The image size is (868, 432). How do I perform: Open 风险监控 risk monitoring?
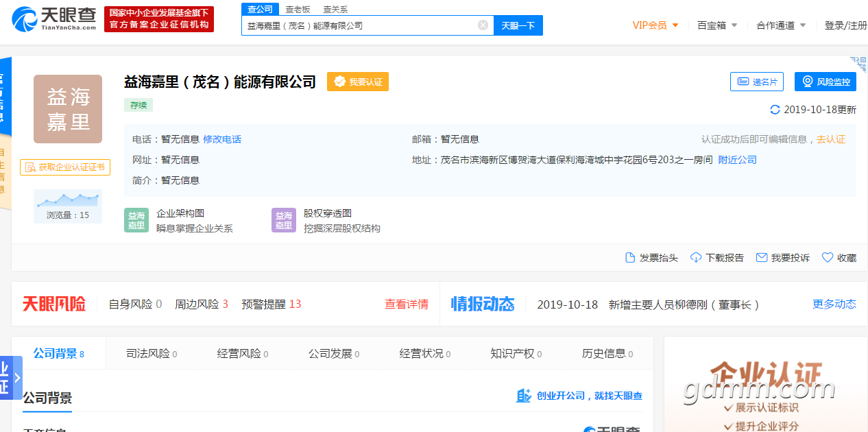(x=825, y=82)
